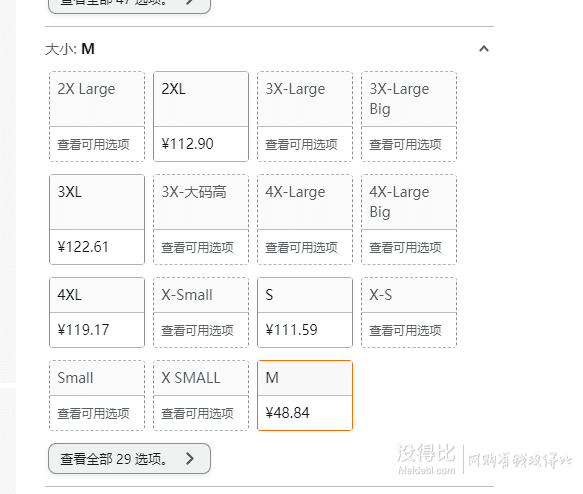This screenshot has width=583, height=494.
Task: Select the 3XL size priced ¥122.61
Action: click(97, 219)
